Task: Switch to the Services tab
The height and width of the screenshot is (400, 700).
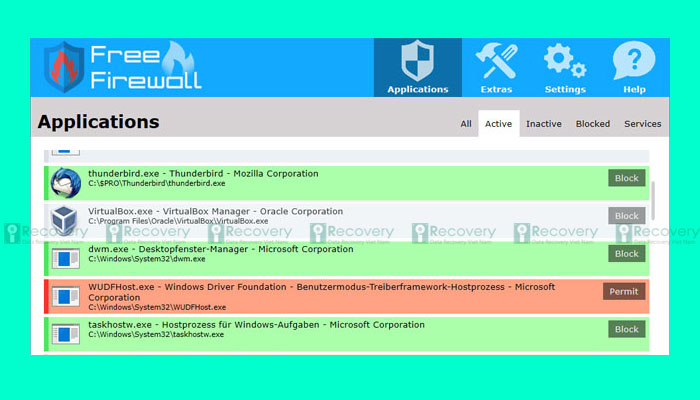Action: coord(642,124)
